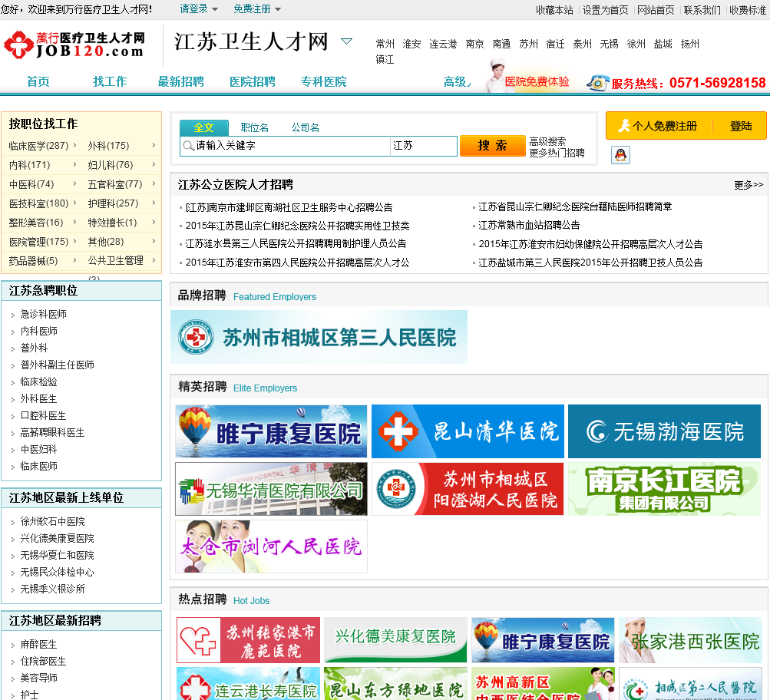This screenshot has height=700, width=770.
Task: Open the 无锡渤海医院 banner
Action: tap(664, 431)
